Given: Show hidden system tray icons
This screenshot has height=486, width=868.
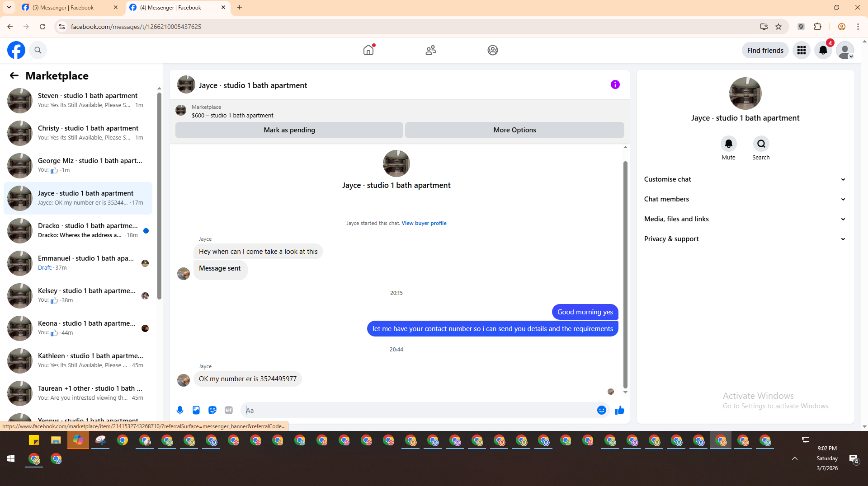Looking at the screenshot, I should pyautogui.click(x=795, y=458).
